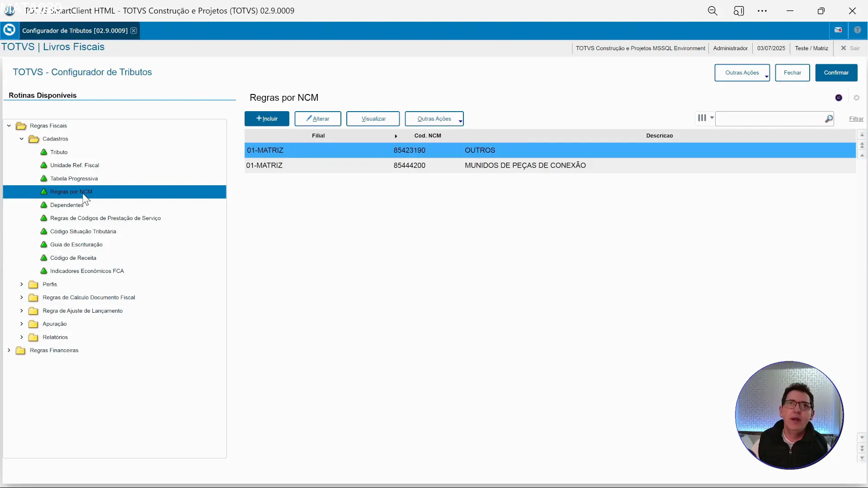Click the Confirmar button
Screen dimensions: 868x488
tap(836, 73)
